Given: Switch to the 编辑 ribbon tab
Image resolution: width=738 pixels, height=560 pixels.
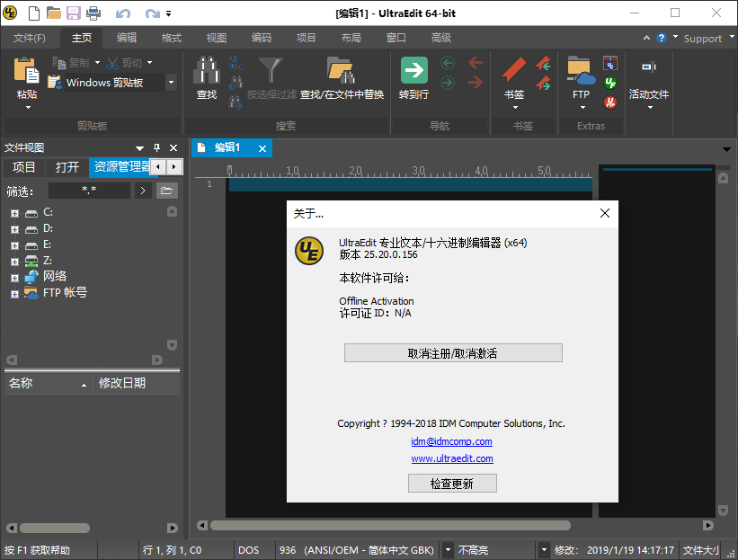Looking at the screenshot, I should (x=127, y=38).
